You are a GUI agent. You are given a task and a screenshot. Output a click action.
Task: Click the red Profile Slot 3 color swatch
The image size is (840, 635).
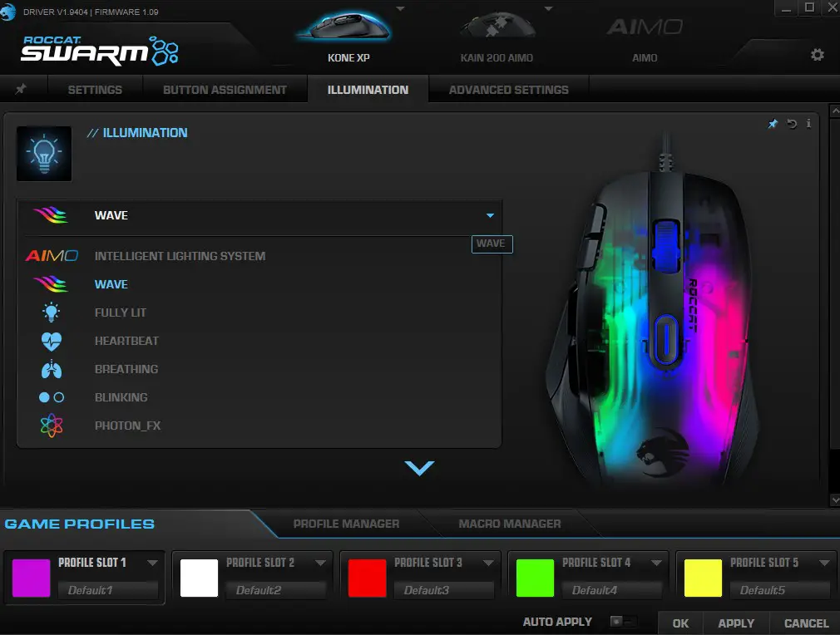point(367,578)
